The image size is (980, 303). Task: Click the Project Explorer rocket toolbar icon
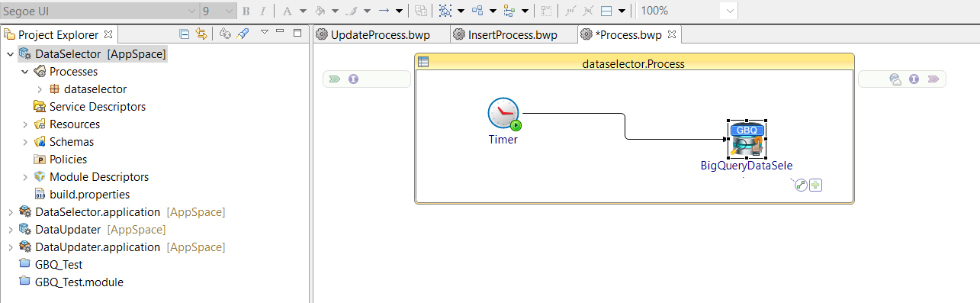click(x=243, y=34)
